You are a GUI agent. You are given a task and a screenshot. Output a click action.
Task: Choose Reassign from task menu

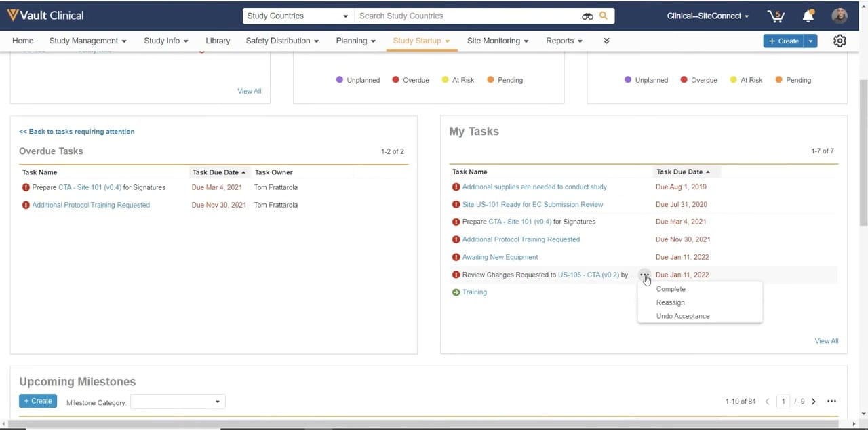click(671, 302)
